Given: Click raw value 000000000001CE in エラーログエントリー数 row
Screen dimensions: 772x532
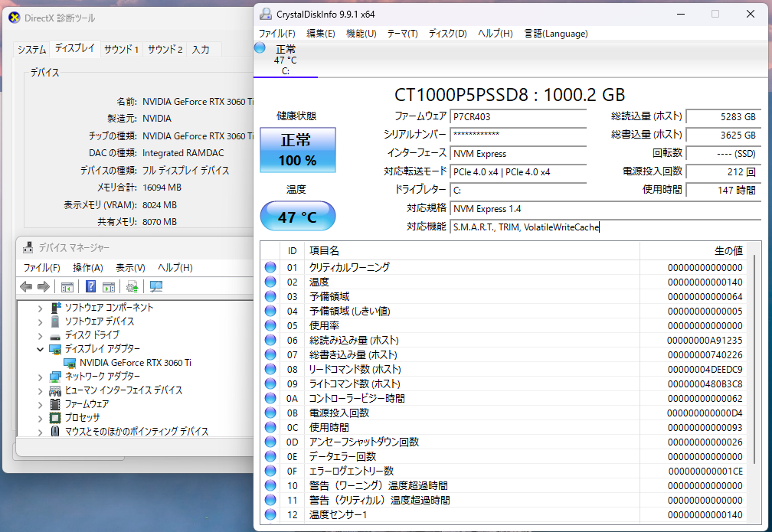Looking at the screenshot, I should tap(705, 471).
